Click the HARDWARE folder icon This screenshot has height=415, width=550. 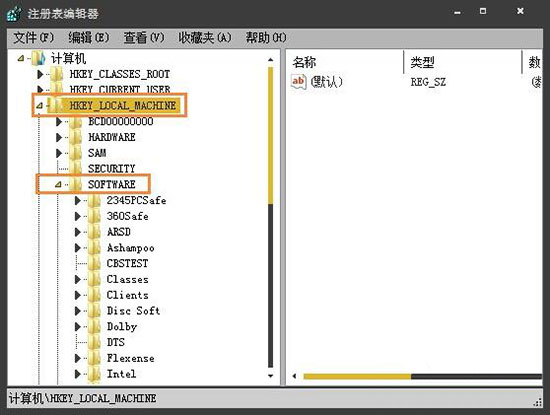click(75, 137)
